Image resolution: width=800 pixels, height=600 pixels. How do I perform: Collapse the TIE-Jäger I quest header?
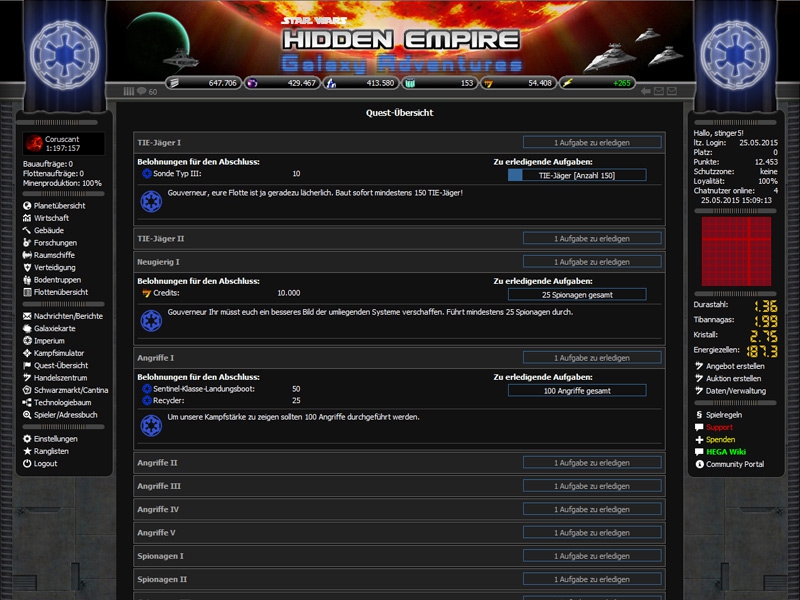pos(399,143)
